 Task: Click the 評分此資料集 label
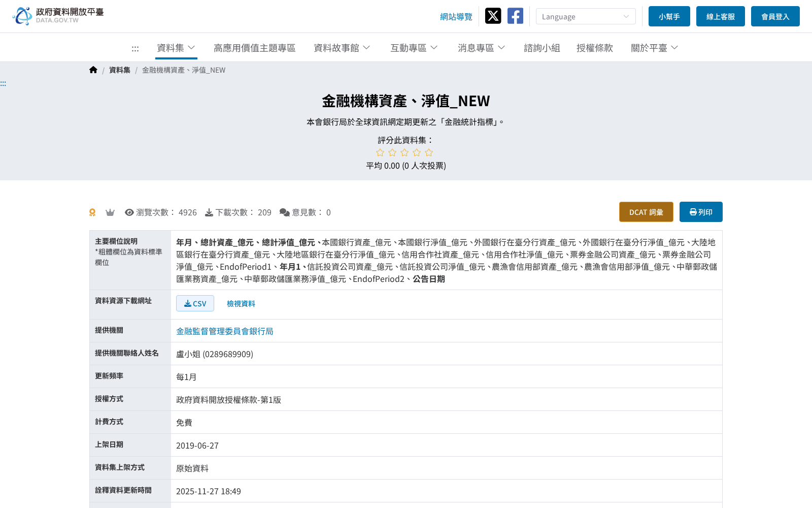[x=406, y=140]
